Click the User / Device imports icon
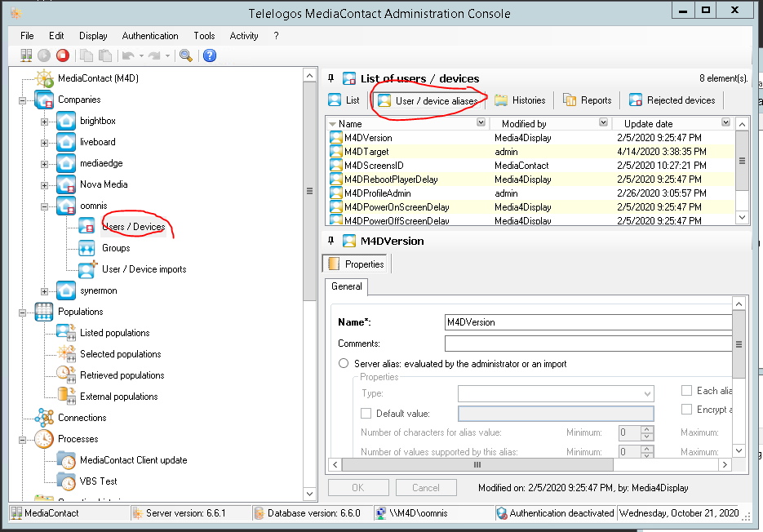 [88, 269]
